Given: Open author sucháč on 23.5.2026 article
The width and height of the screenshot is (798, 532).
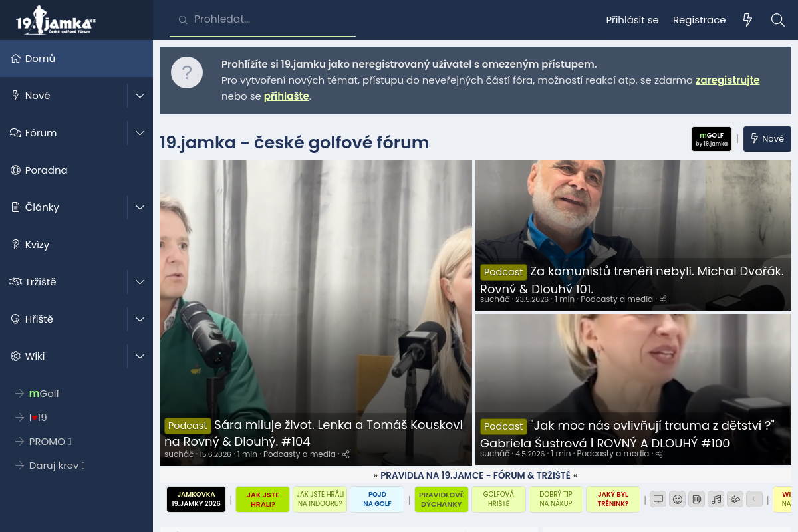Looking at the screenshot, I should 495,299.
